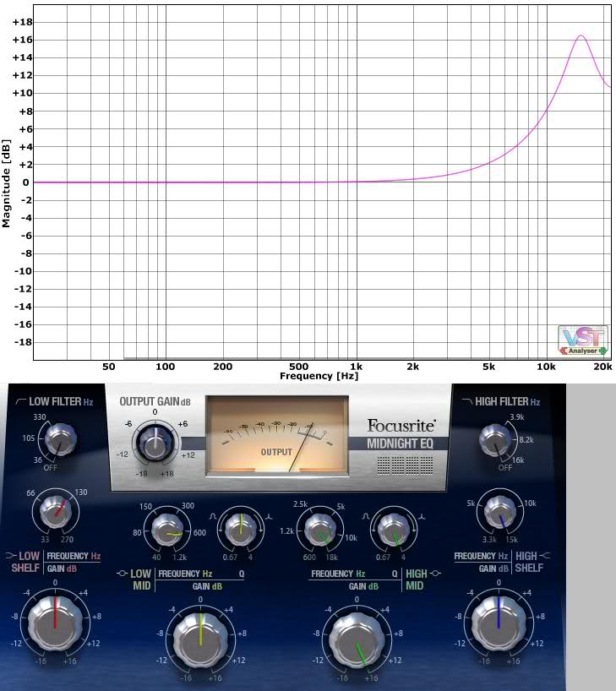Click the Low Shelf frequency knob
The image size is (616, 691).
(x=56, y=512)
